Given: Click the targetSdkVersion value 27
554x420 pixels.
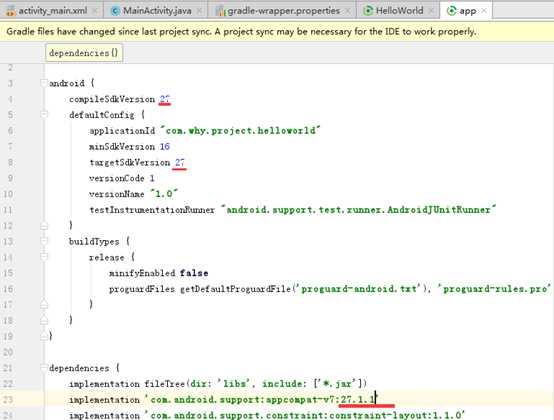Looking at the screenshot, I should [179, 162].
